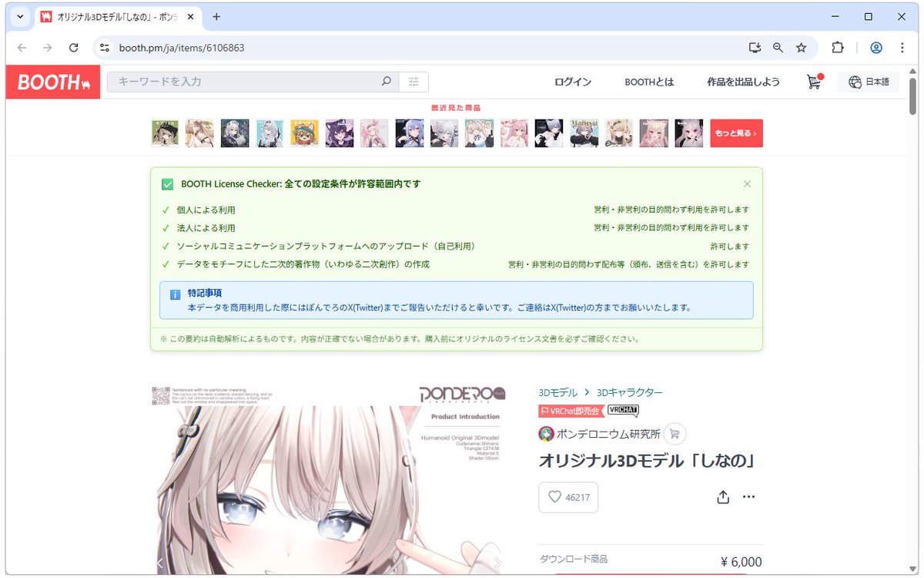Open the orange fox character recent thumbnail
The width and height of the screenshot is (924, 578).
pyautogui.click(x=305, y=133)
